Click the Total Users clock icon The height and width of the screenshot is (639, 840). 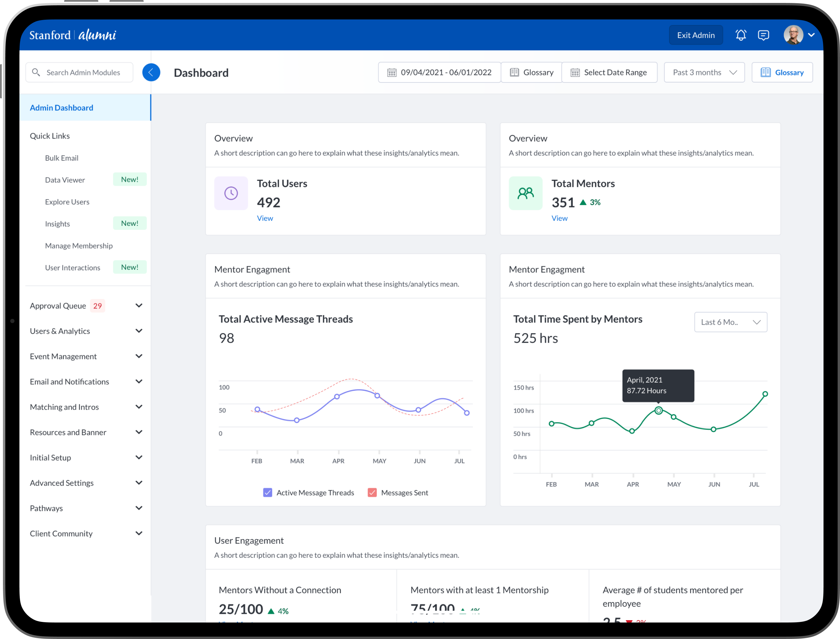231,193
